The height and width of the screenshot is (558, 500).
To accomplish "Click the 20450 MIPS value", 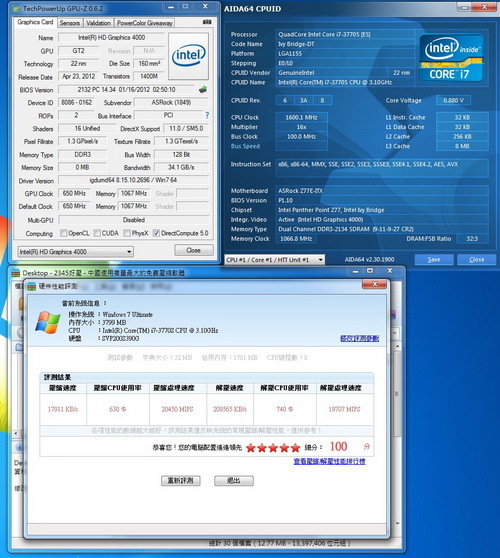I will 177,409.
